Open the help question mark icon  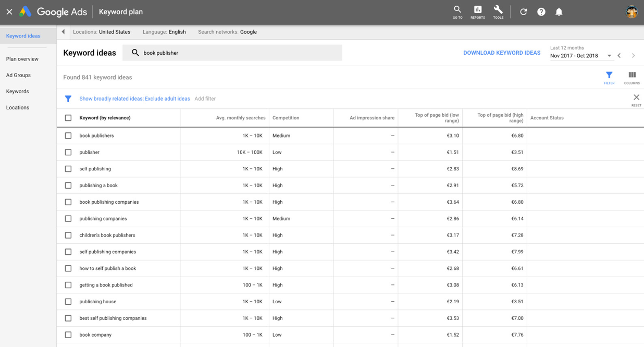pos(541,12)
